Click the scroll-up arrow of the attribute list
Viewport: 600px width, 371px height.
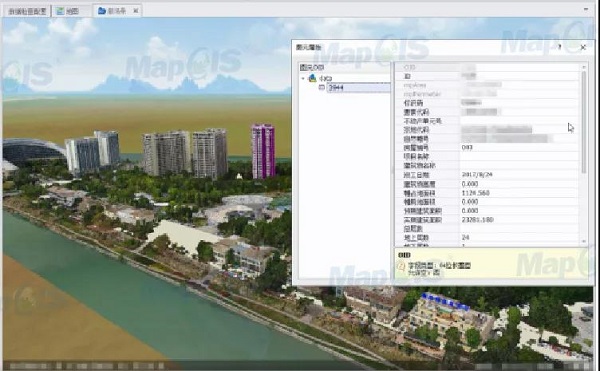584,67
